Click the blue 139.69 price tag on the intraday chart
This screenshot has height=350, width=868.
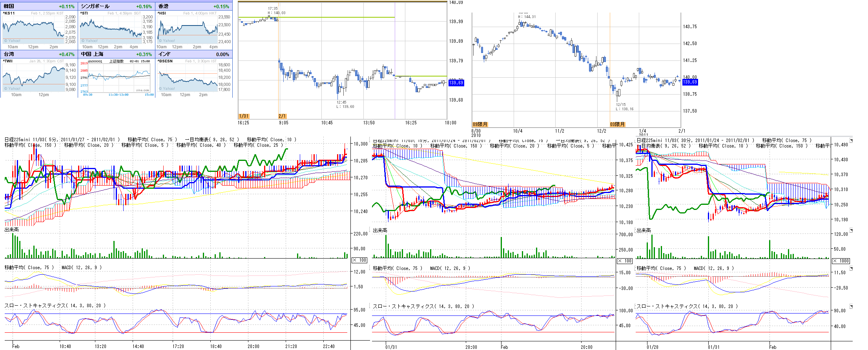pyautogui.click(x=456, y=82)
